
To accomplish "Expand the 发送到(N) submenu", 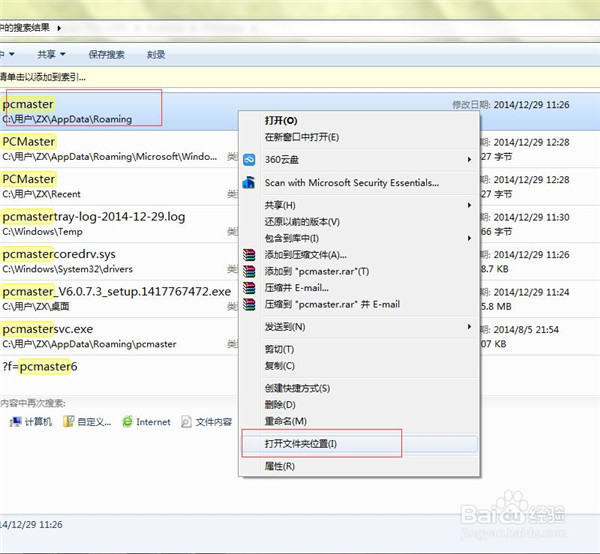I will pyautogui.click(x=469, y=327).
